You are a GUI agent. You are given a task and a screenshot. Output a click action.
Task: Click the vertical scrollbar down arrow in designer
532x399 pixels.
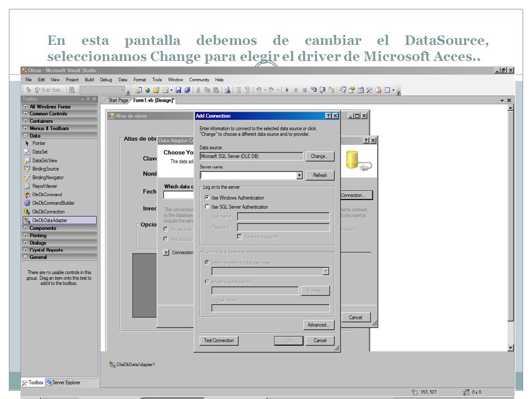pyautogui.click(x=510, y=348)
